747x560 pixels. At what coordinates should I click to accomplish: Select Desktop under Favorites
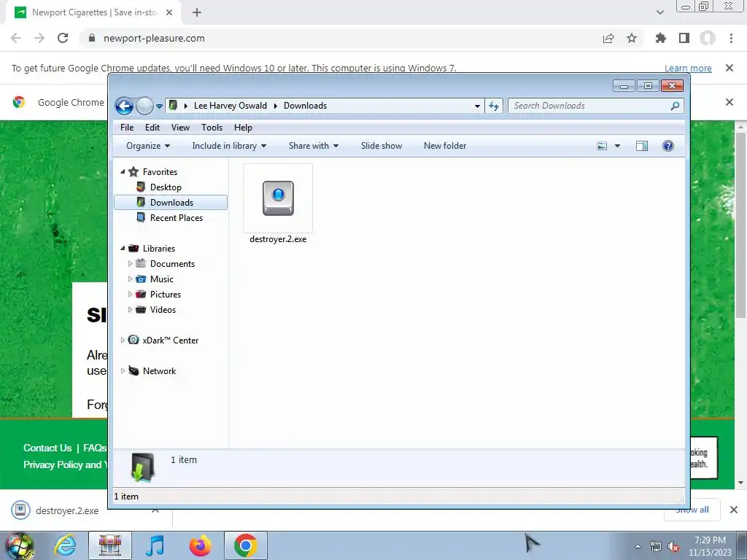166,187
